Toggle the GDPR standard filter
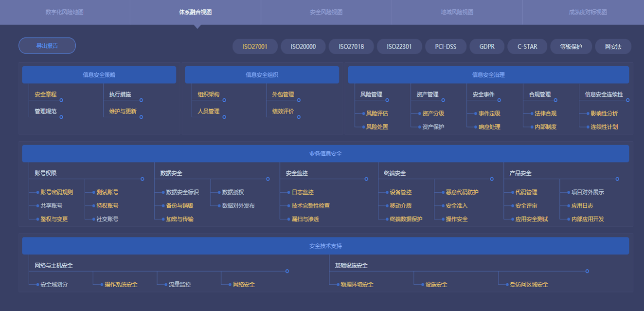Image resolution: width=644 pixels, height=311 pixels. [x=487, y=47]
